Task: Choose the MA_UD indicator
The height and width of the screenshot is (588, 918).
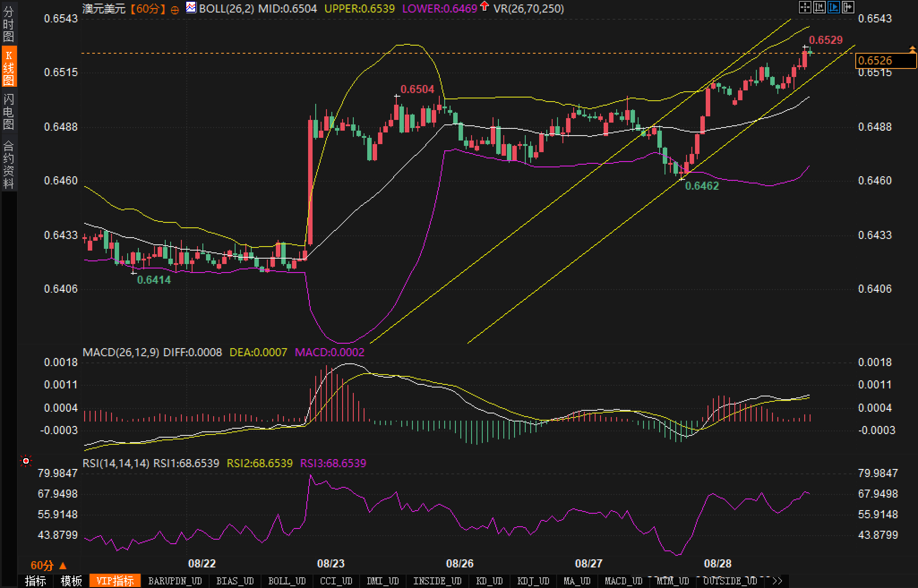Action: click(x=577, y=581)
